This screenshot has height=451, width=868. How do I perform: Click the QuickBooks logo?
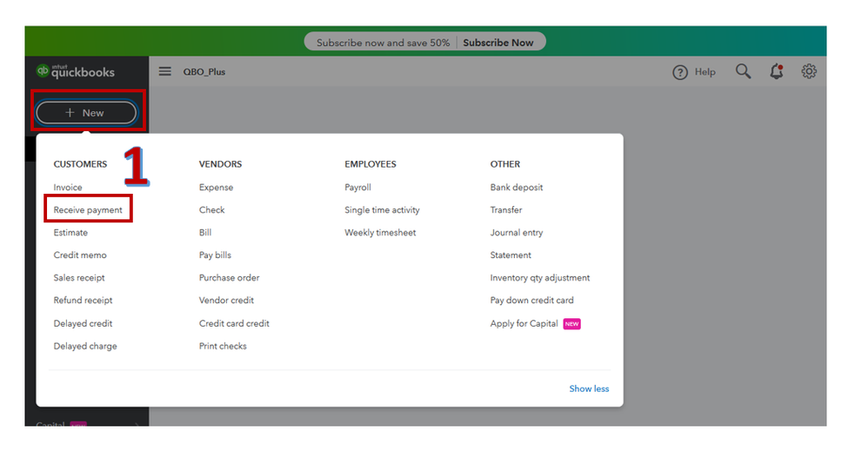point(76,71)
